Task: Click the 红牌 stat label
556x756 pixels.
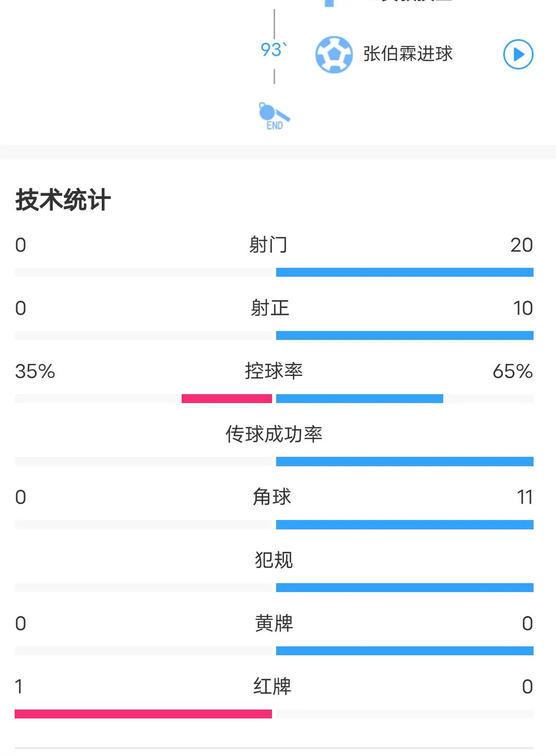Action: [x=272, y=687]
